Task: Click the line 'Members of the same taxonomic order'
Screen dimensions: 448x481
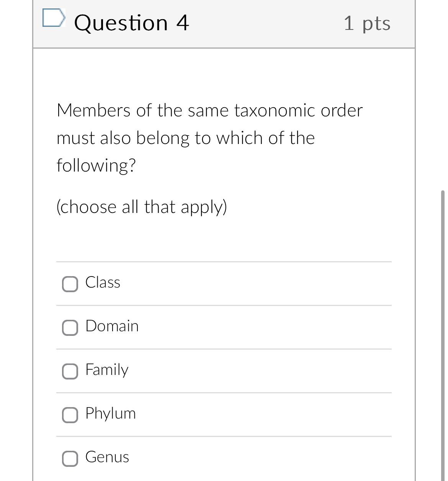Action: click(x=209, y=110)
